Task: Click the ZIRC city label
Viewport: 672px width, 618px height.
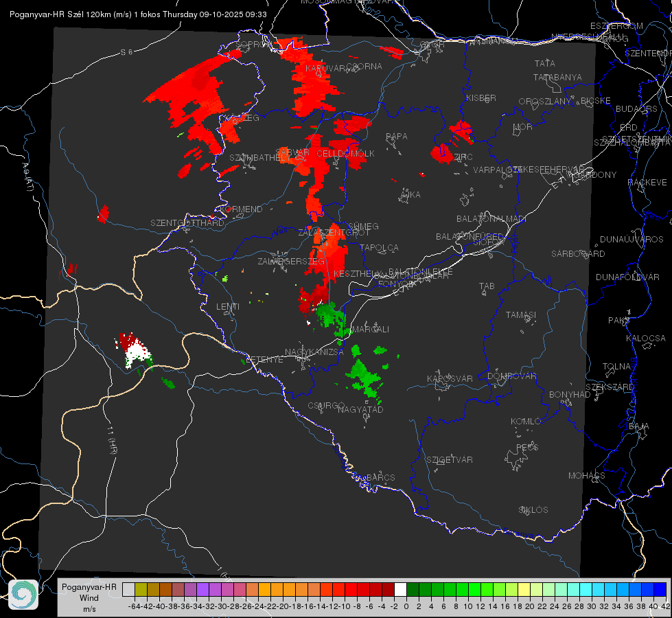Action: coord(463,157)
